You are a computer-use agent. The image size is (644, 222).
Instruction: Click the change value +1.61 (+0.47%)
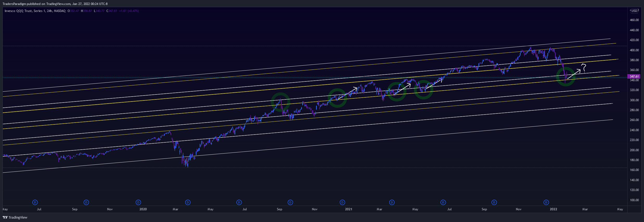click(129, 11)
